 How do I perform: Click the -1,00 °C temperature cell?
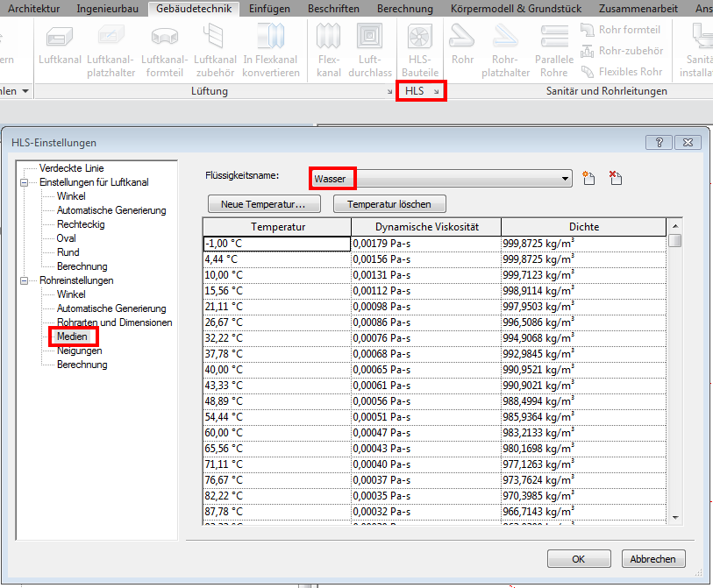coord(276,244)
